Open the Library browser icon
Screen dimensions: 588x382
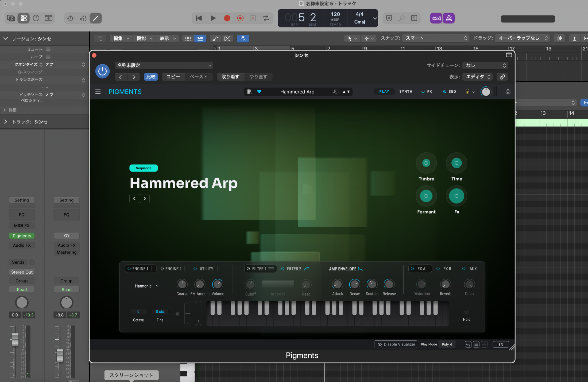[x=11, y=18]
